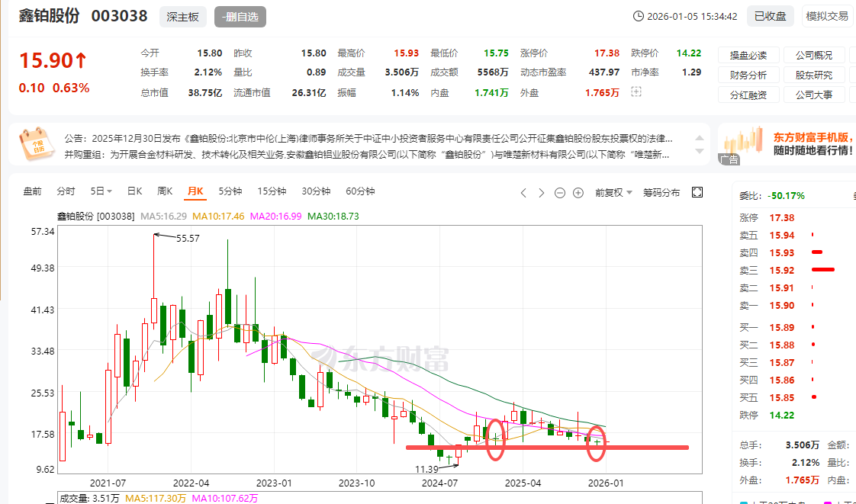Click the MA10:17.46 indicator label
This screenshot has height=504, width=856.
click(x=218, y=216)
